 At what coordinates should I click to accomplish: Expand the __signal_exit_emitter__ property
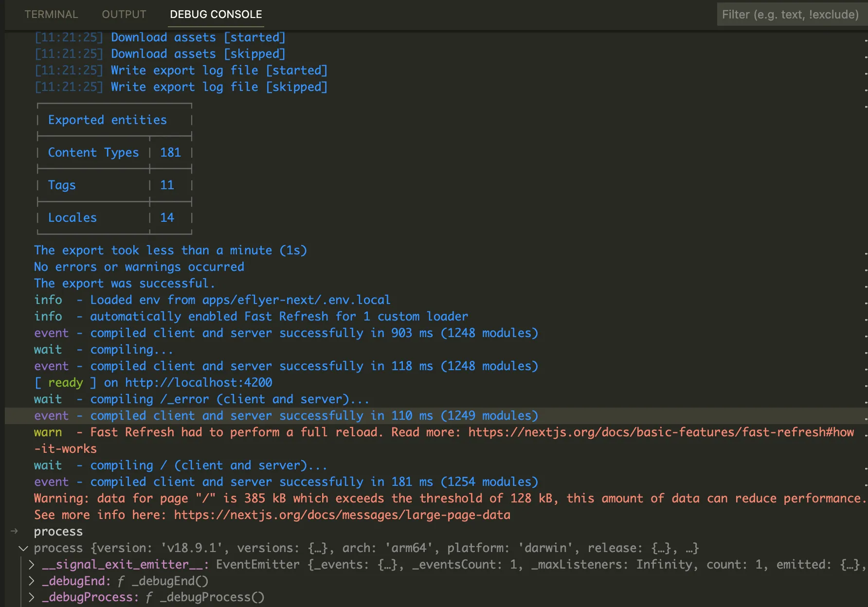(x=32, y=565)
